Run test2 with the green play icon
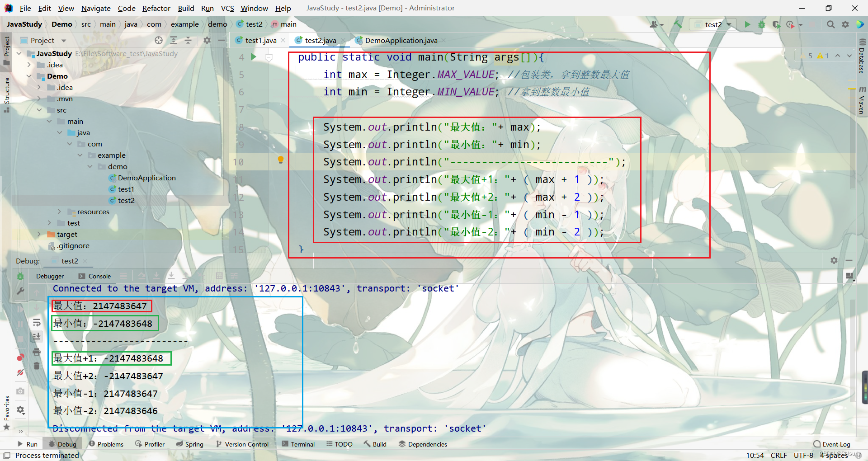The width and height of the screenshot is (868, 461). coord(747,24)
